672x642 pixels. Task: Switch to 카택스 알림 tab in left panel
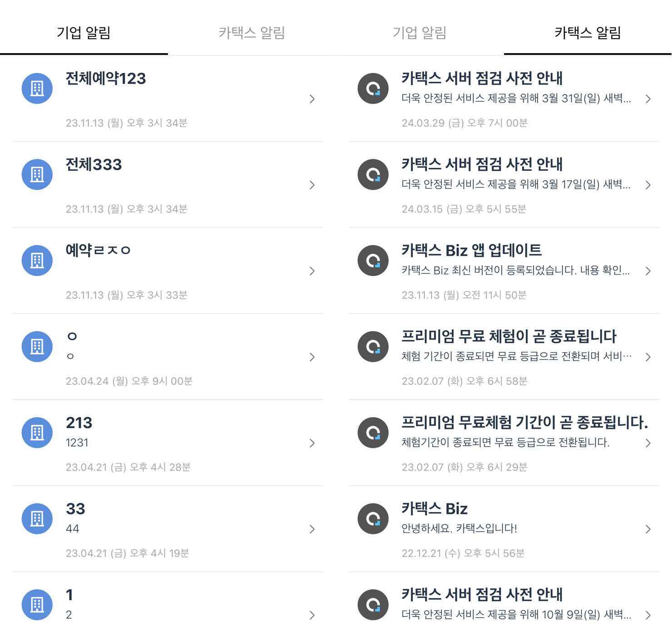[x=252, y=33]
